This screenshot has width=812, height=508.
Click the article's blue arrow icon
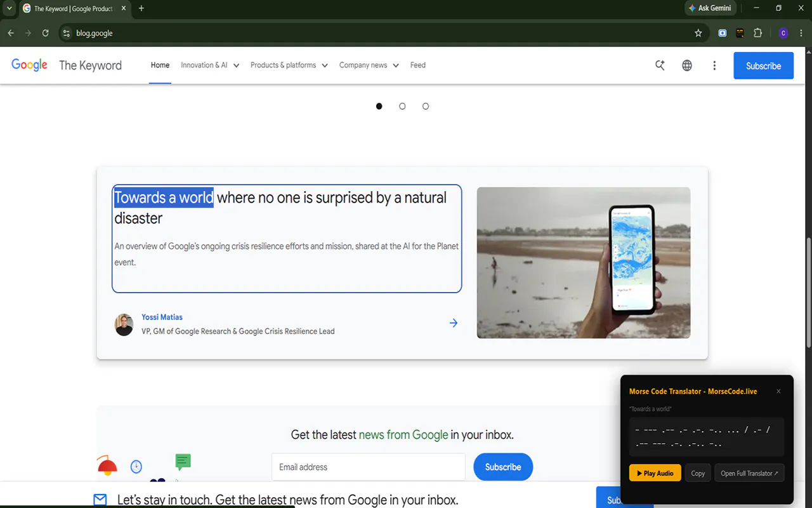454,323
